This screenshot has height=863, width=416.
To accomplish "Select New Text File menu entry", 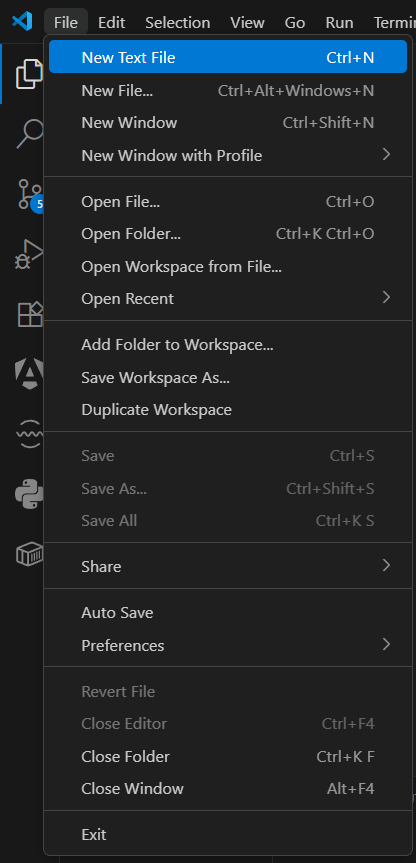I will (227, 57).
